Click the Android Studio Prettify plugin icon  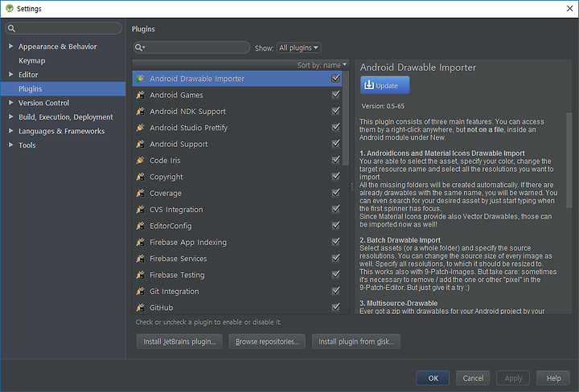click(140, 128)
